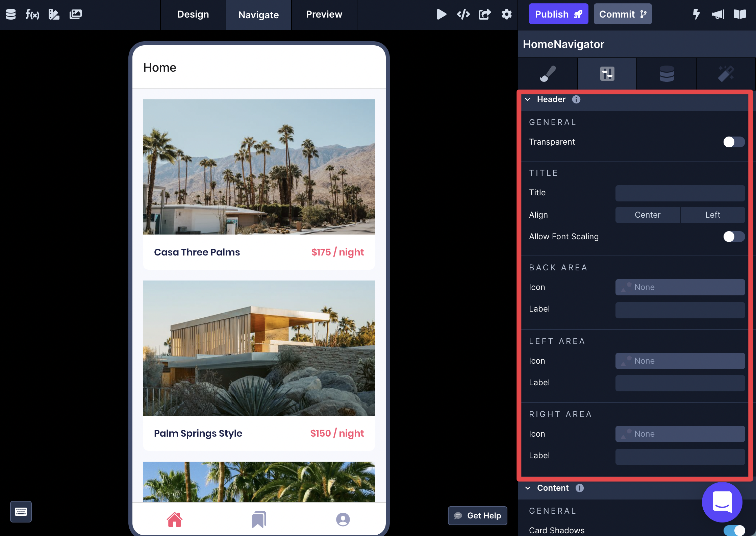Image resolution: width=756 pixels, height=536 pixels.
Task: Click the Casa Three Palms photo
Action: click(259, 167)
